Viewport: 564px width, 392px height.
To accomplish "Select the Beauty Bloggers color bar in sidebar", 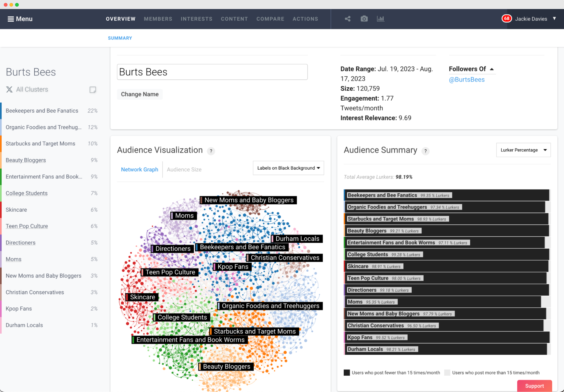I will (1, 160).
